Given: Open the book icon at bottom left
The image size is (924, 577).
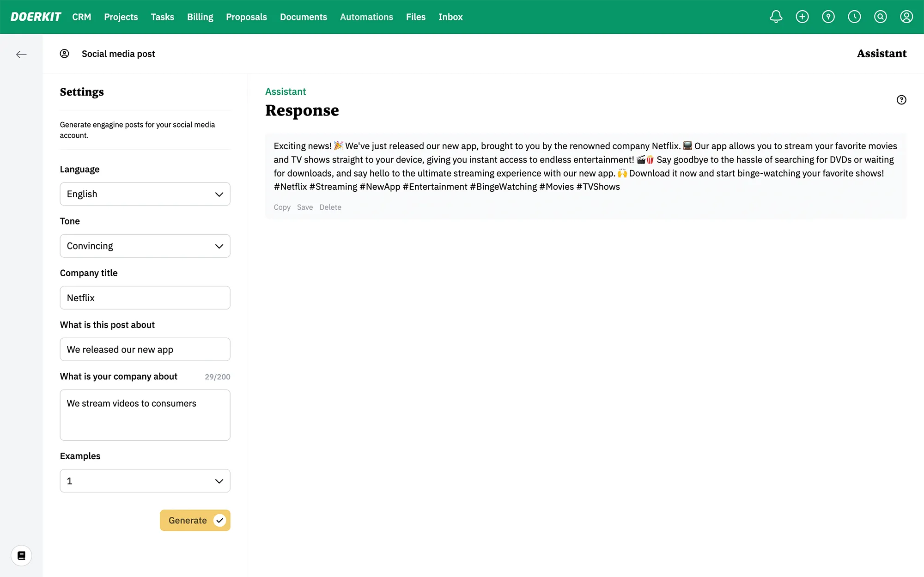Looking at the screenshot, I should coord(21,555).
